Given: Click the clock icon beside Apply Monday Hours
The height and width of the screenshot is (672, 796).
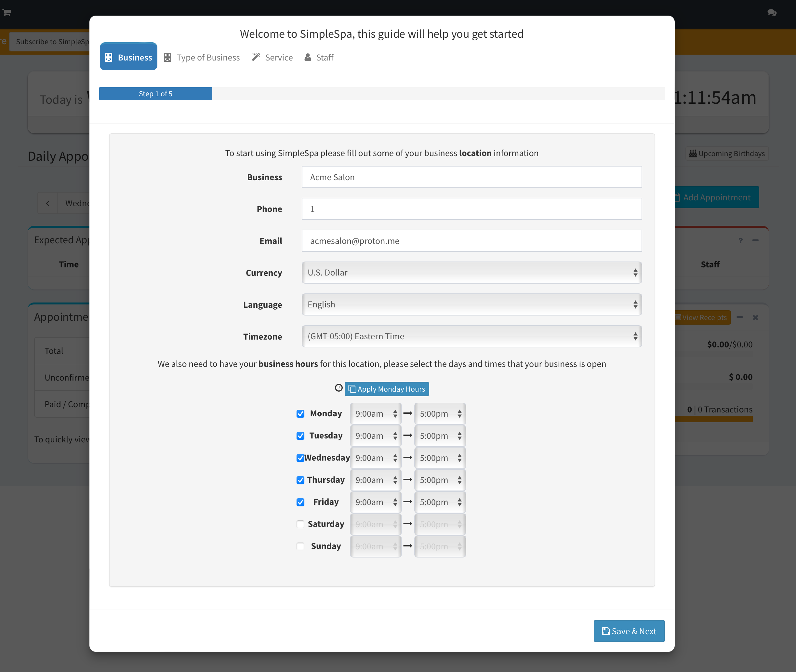Looking at the screenshot, I should pyautogui.click(x=338, y=388).
